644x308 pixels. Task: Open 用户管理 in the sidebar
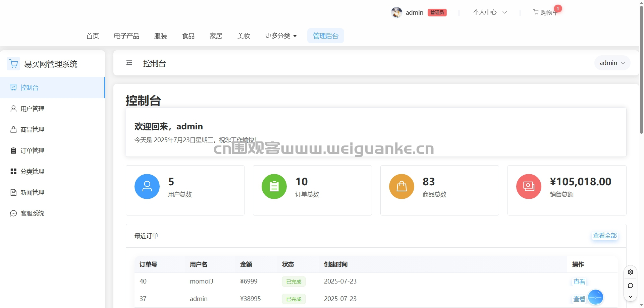pyautogui.click(x=52, y=109)
